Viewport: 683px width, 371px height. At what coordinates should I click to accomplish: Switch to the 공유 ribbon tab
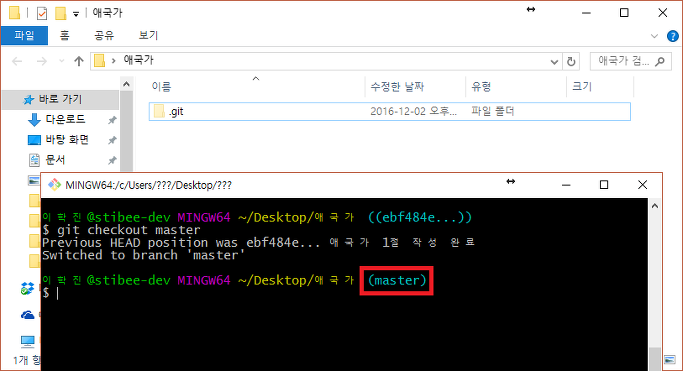104,35
